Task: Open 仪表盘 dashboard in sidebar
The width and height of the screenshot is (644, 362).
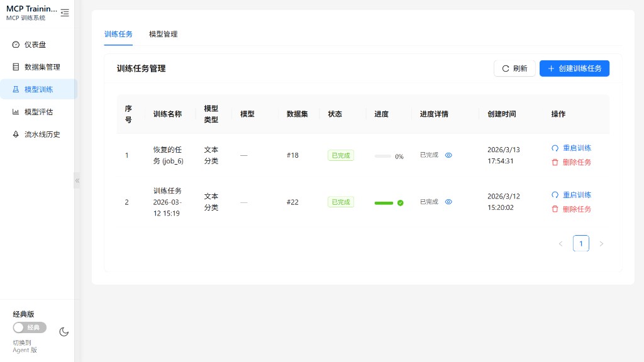Action: tap(38, 45)
